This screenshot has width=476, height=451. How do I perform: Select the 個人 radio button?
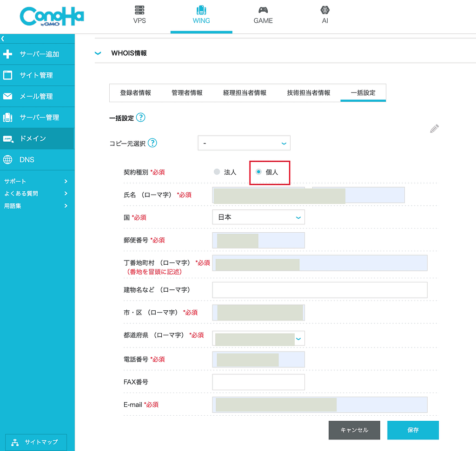[x=258, y=171]
